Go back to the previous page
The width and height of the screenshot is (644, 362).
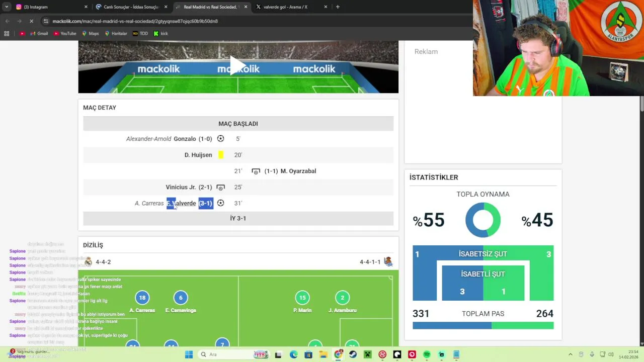[x=7, y=21]
